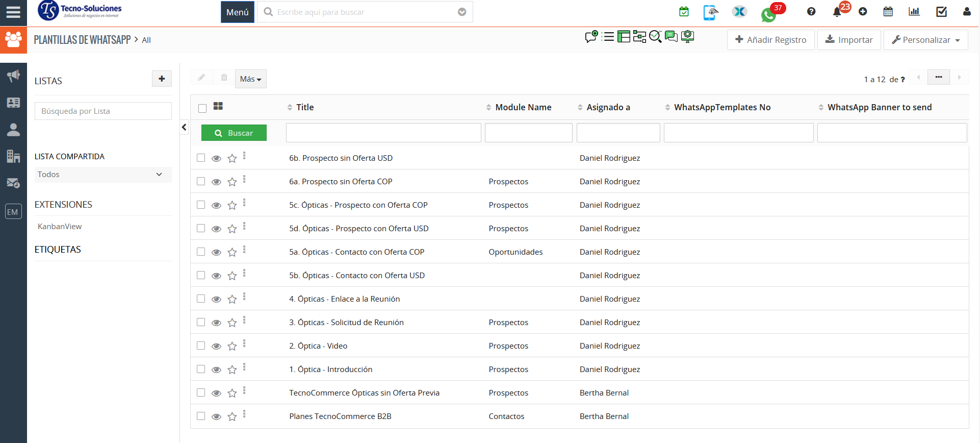Star the '1. Óptica - Introducción' record
The image size is (980, 443).
coord(232,370)
